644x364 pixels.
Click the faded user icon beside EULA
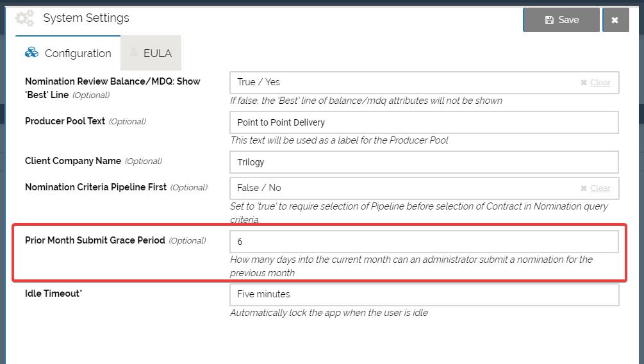[134, 53]
